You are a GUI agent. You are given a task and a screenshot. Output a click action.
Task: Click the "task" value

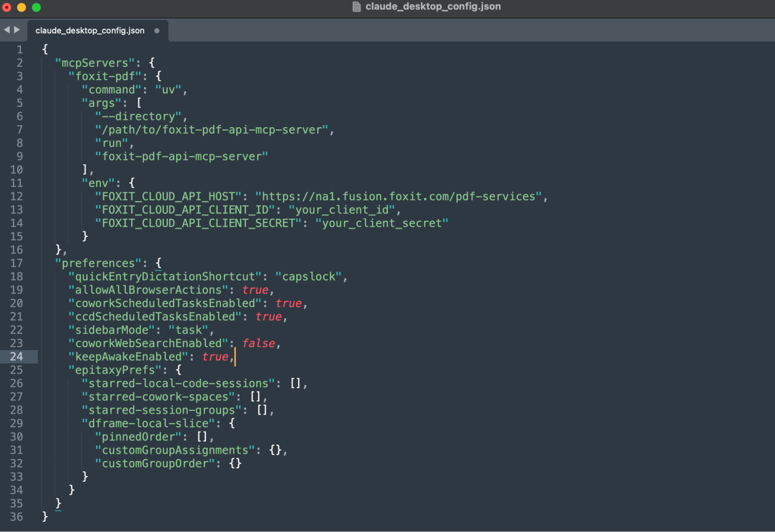click(x=188, y=330)
